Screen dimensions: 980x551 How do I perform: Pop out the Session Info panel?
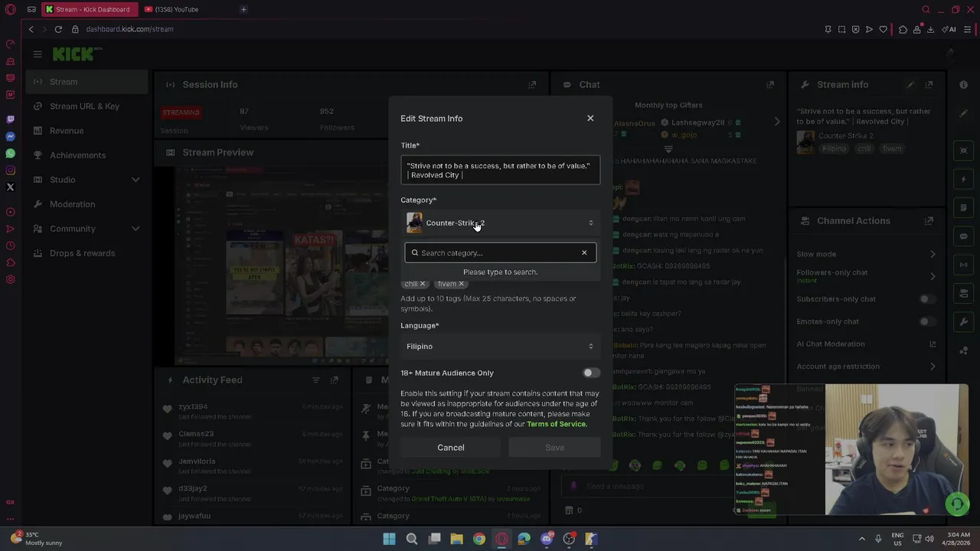tap(532, 85)
